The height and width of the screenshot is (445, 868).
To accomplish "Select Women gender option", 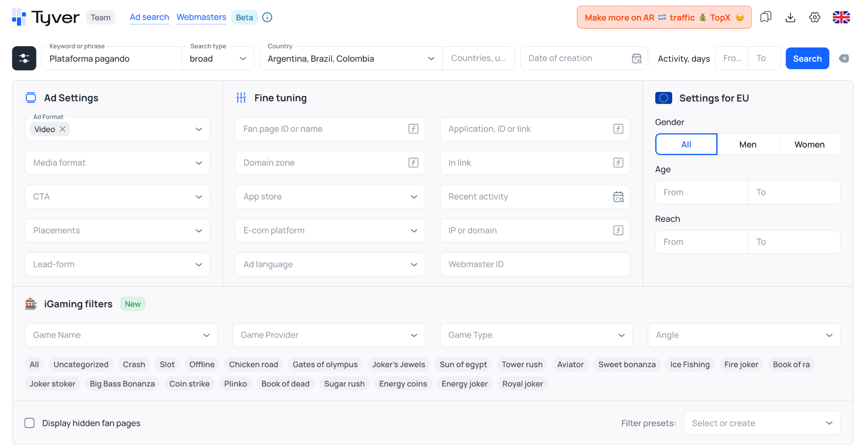I will 810,145.
